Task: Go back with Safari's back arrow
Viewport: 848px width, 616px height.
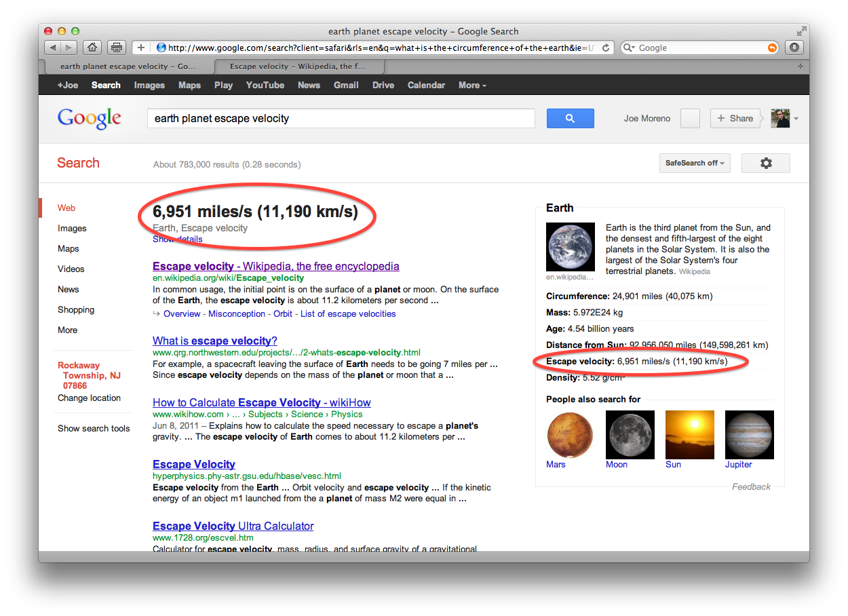Action: 53,47
